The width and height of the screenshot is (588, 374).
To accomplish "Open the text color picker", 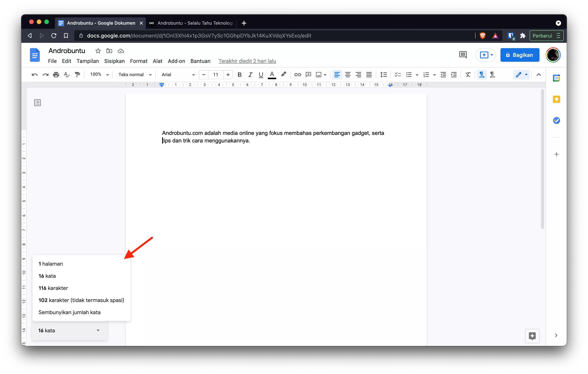I will pos(272,74).
